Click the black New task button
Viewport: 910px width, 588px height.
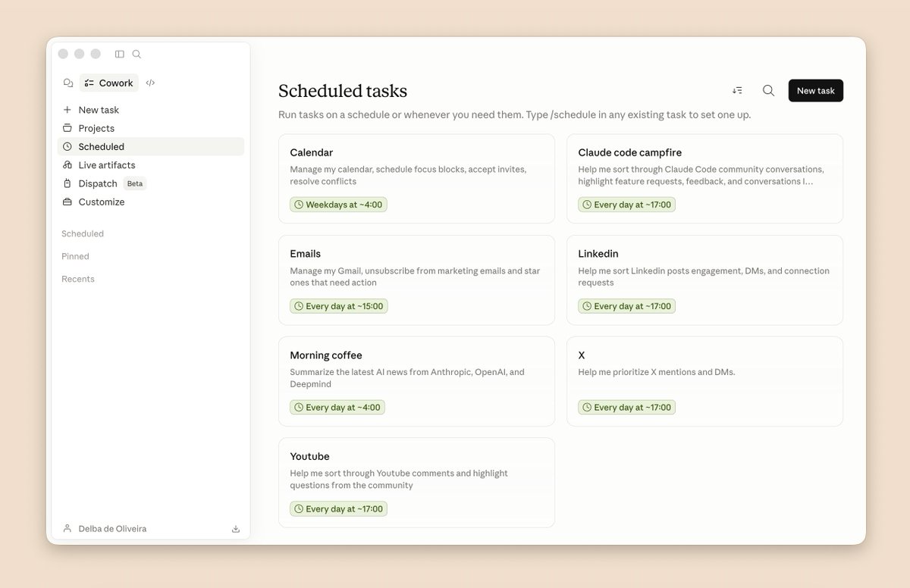816,90
